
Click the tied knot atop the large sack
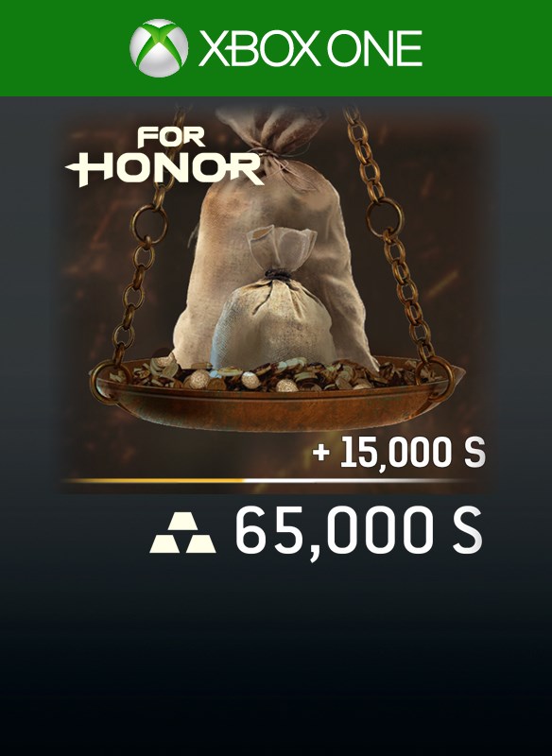pos(276,154)
